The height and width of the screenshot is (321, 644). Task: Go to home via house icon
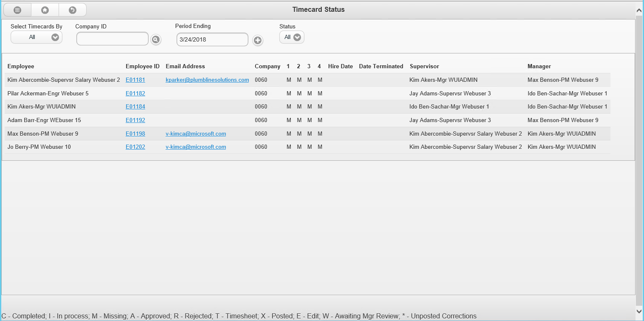(45, 10)
